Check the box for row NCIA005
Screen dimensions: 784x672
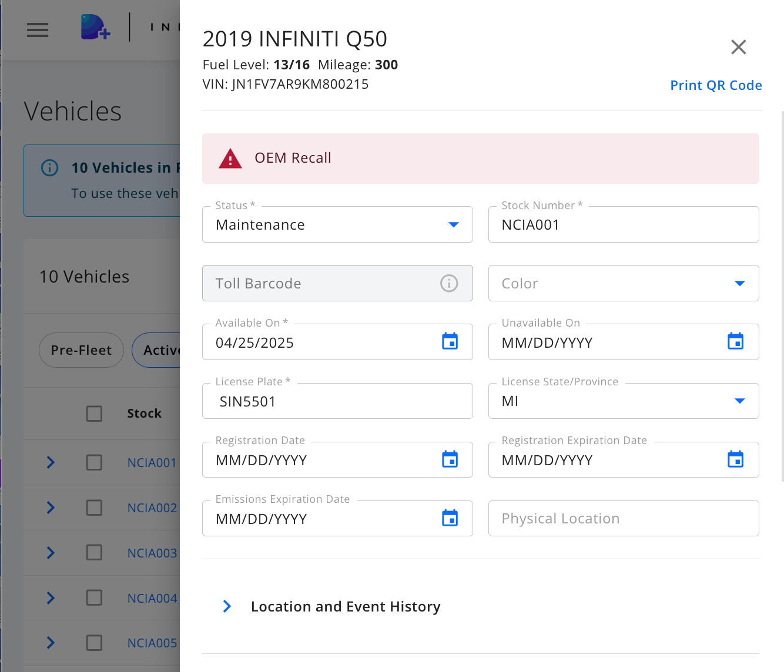point(94,643)
